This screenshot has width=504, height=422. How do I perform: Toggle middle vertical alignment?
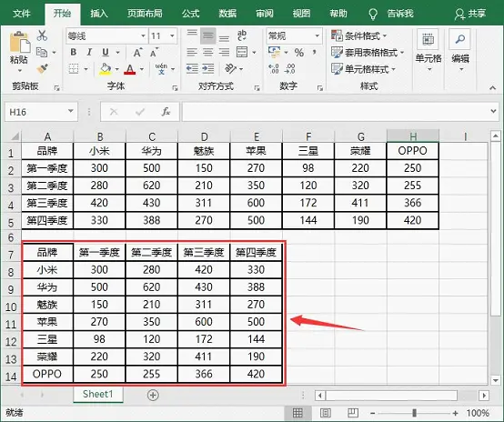click(208, 35)
